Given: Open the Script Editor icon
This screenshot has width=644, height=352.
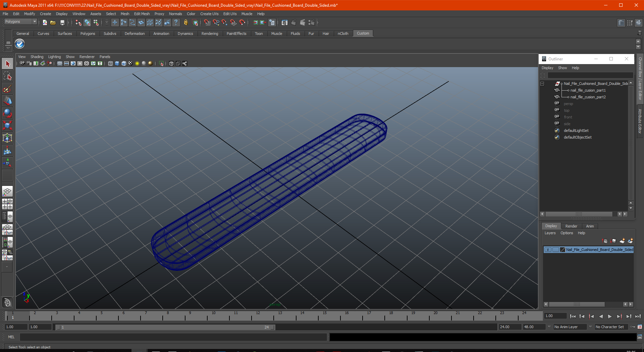Looking at the screenshot, I should point(639,337).
